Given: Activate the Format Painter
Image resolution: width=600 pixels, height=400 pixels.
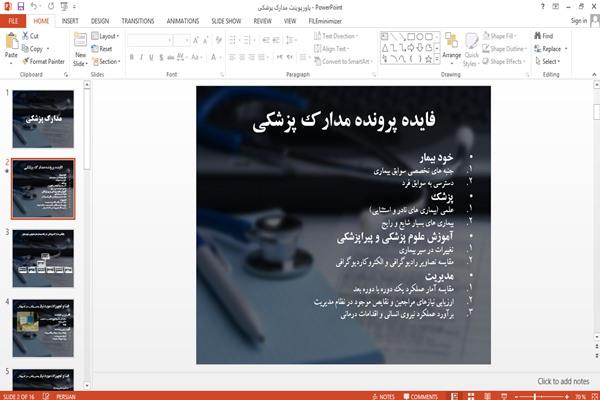Looking at the screenshot, I should [43, 61].
